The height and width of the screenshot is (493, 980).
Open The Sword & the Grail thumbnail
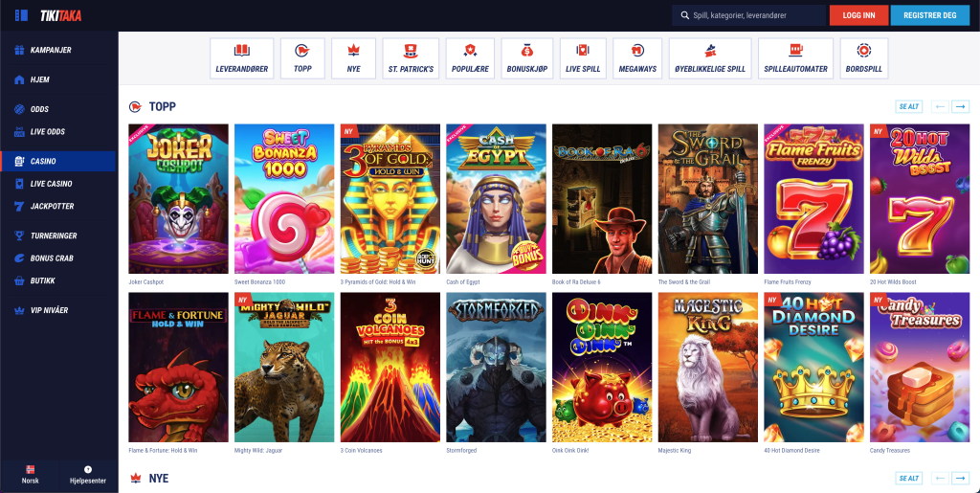click(708, 199)
